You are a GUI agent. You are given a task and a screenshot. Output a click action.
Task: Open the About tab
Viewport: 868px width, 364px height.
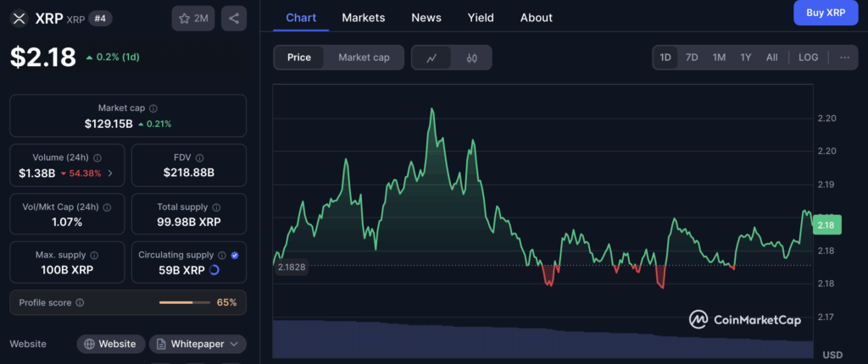[537, 18]
